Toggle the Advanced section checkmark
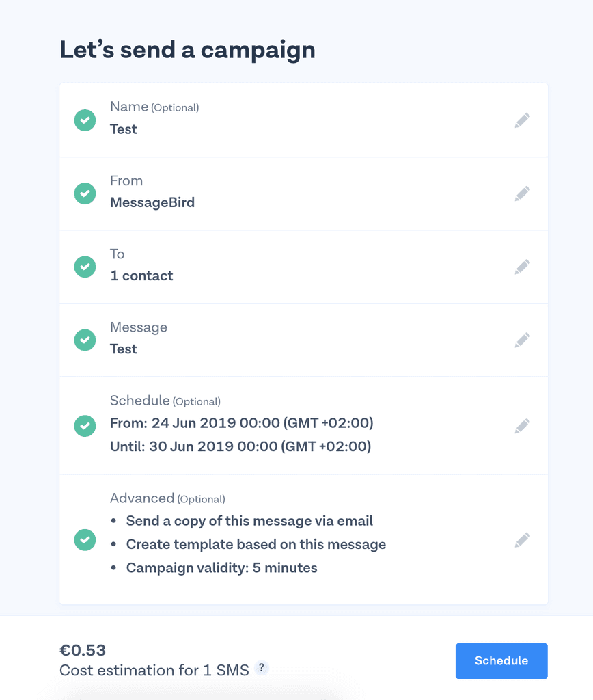 [x=85, y=539]
